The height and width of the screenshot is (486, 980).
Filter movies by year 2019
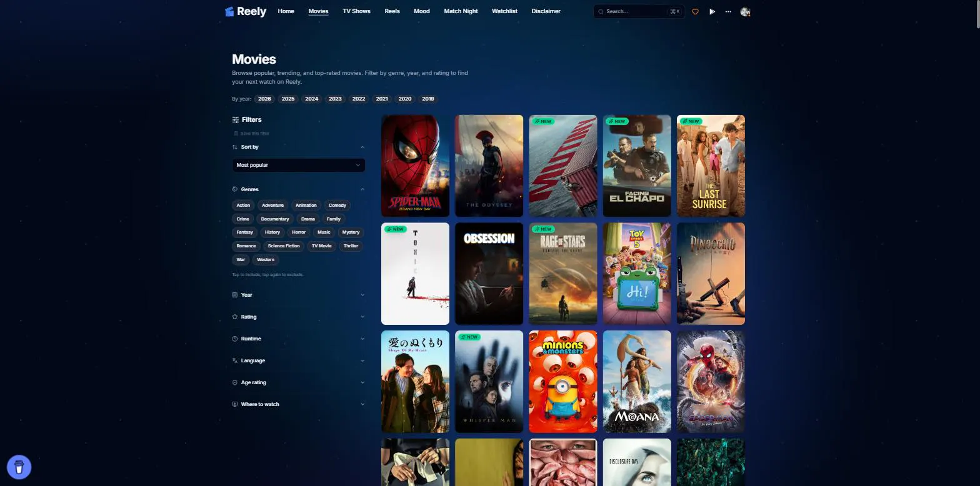click(428, 99)
